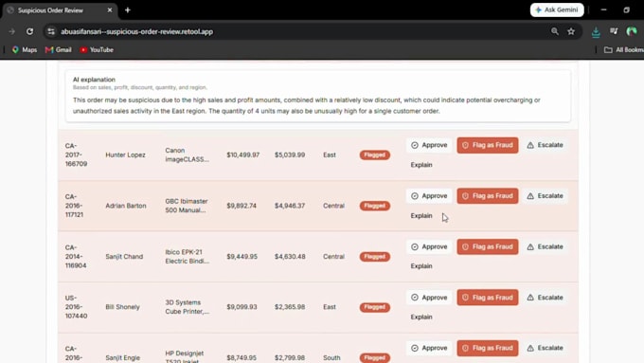Click the AI explanation heading
The image size is (644, 363).
pyautogui.click(x=94, y=80)
